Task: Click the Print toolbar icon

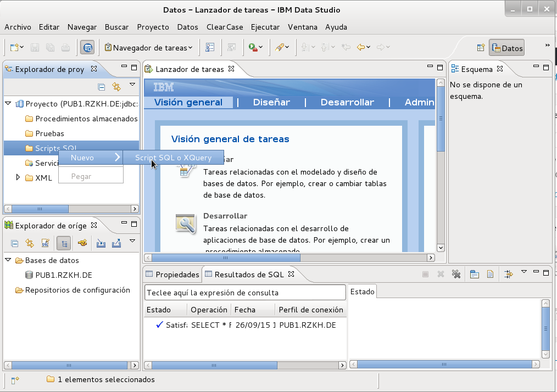Action: (x=65, y=47)
